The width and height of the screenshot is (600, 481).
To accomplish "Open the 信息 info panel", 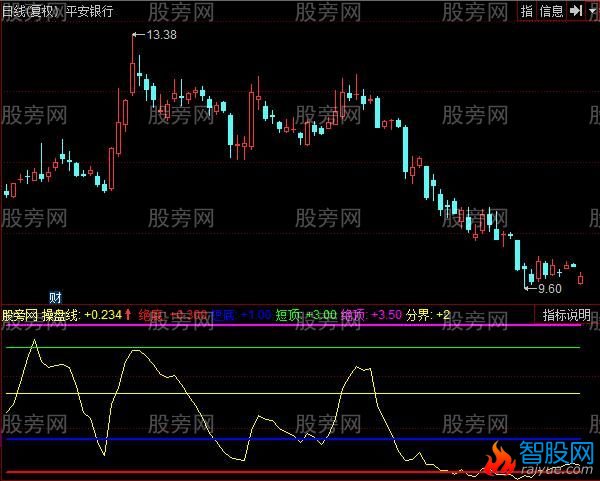I will click(551, 11).
